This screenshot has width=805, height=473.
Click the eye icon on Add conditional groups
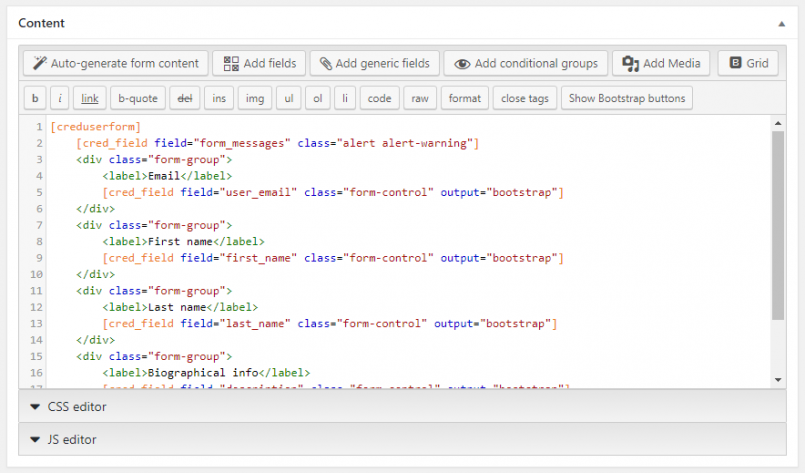click(x=462, y=64)
